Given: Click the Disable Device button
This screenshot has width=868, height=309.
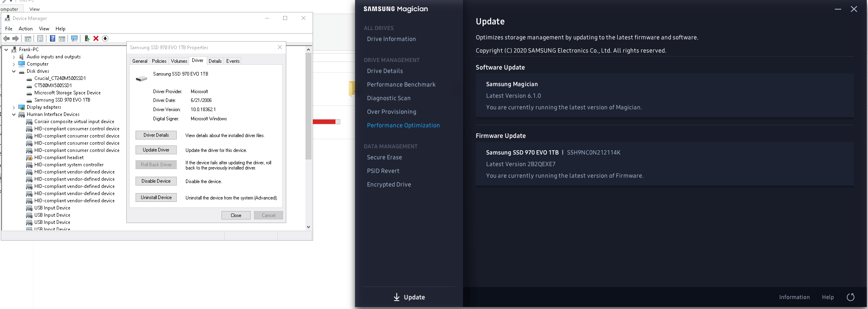Looking at the screenshot, I should pos(156,181).
